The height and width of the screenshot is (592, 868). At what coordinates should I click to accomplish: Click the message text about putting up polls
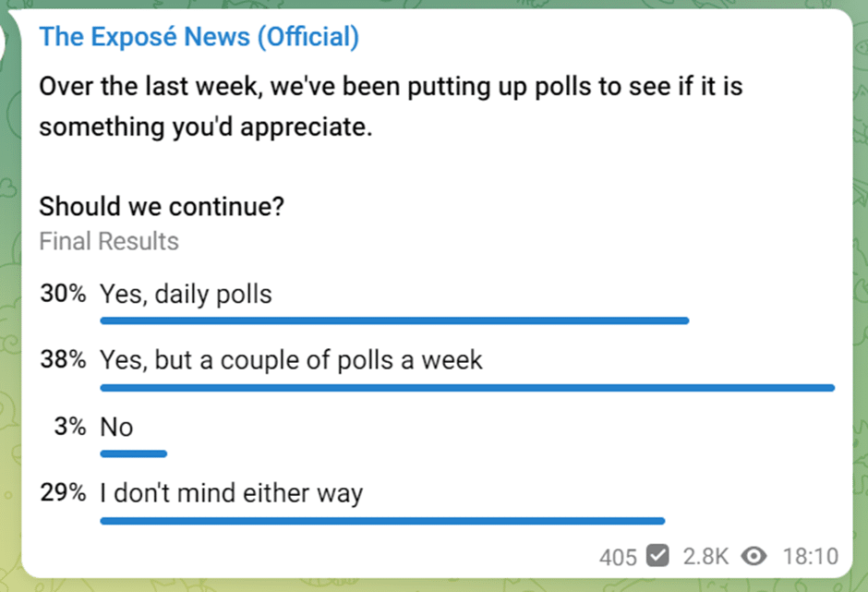point(391,106)
